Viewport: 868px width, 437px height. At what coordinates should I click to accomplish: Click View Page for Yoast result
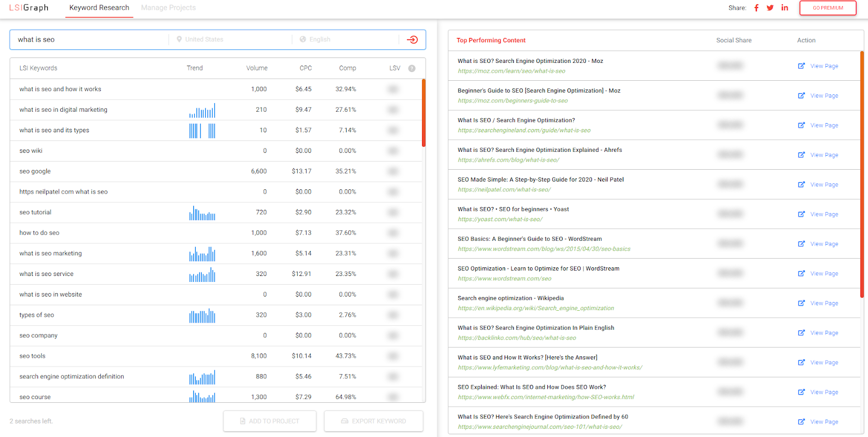(x=824, y=215)
